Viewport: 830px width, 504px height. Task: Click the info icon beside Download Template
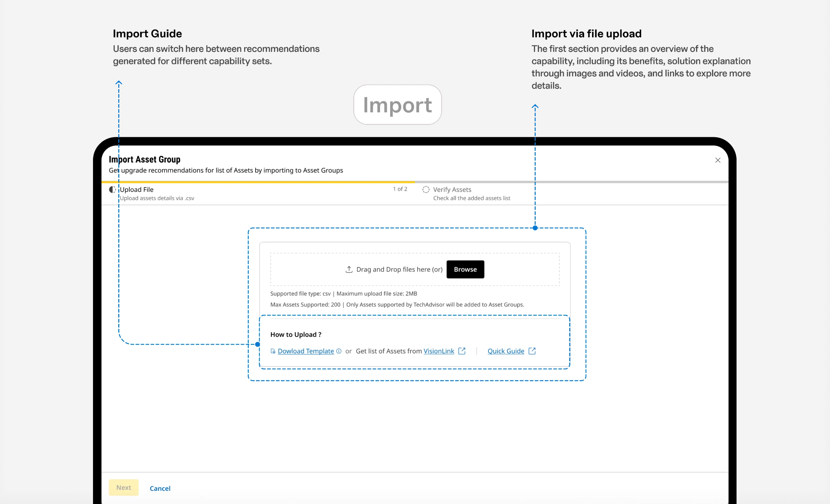[x=339, y=351]
